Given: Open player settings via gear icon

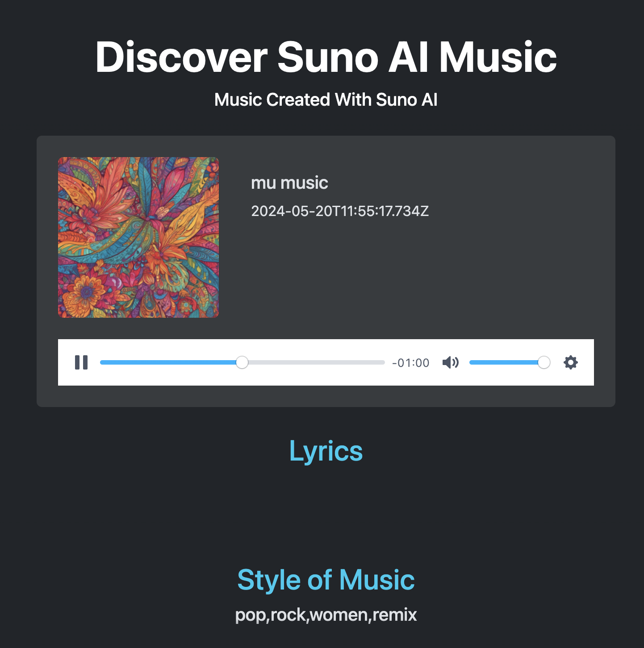Looking at the screenshot, I should pyautogui.click(x=571, y=362).
